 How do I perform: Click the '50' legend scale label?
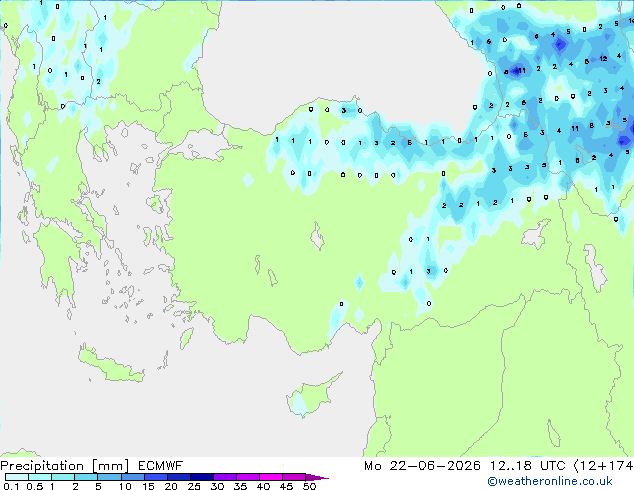309,486
